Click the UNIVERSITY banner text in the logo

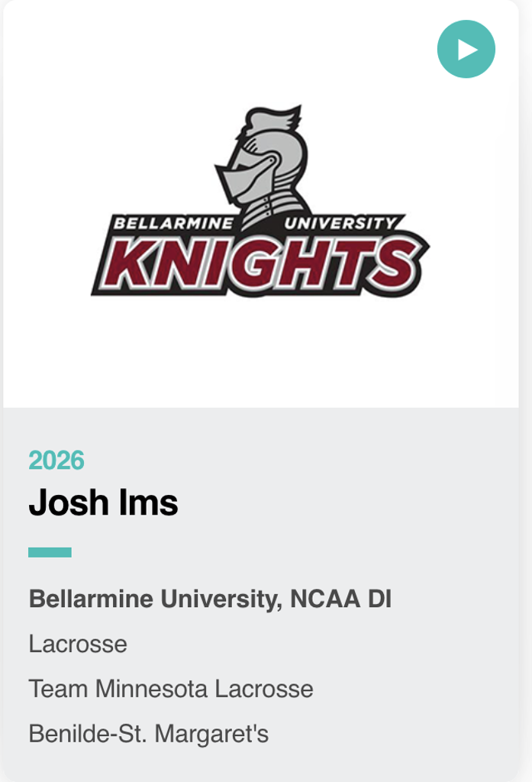pyautogui.click(x=341, y=224)
